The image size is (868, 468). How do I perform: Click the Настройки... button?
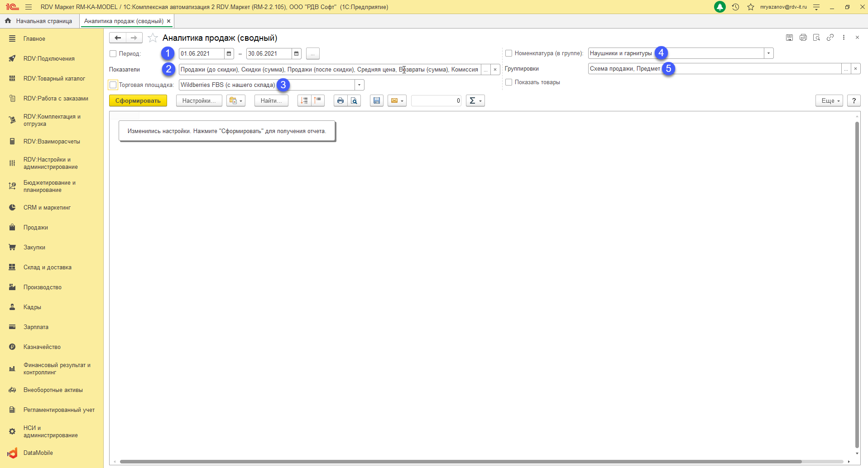click(x=199, y=100)
